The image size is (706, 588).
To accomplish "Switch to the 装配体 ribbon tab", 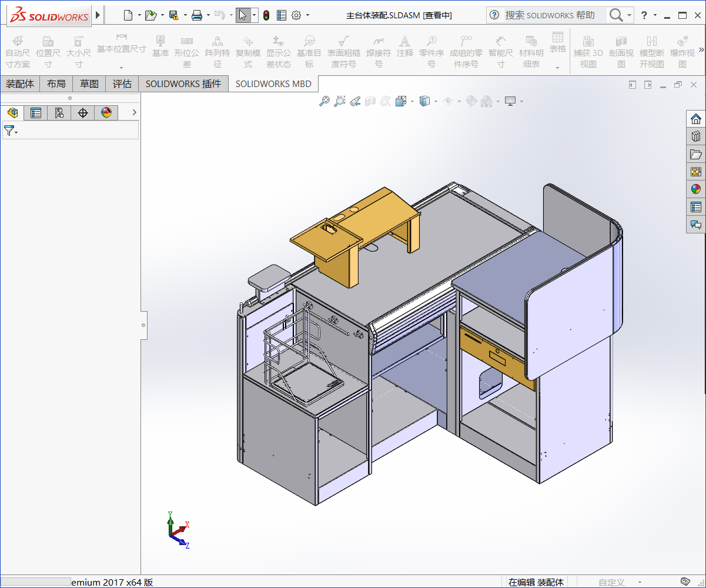I will point(20,83).
